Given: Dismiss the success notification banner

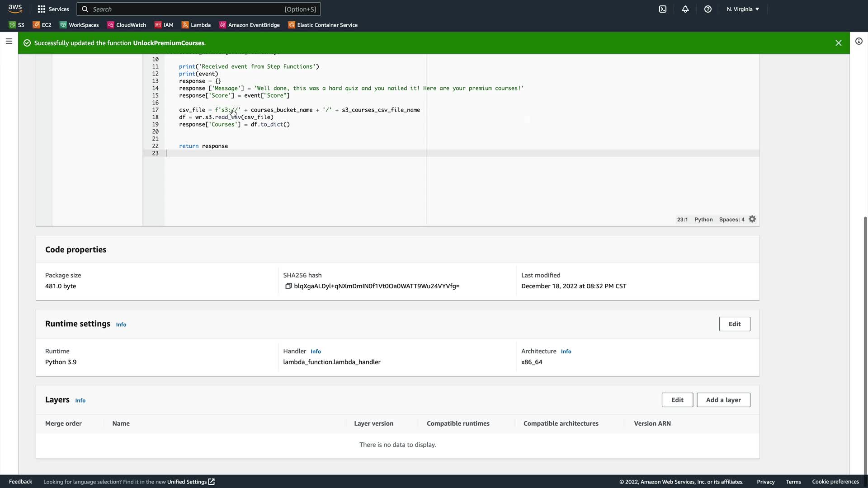Looking at the screenshot, I should tap(838, 43).
